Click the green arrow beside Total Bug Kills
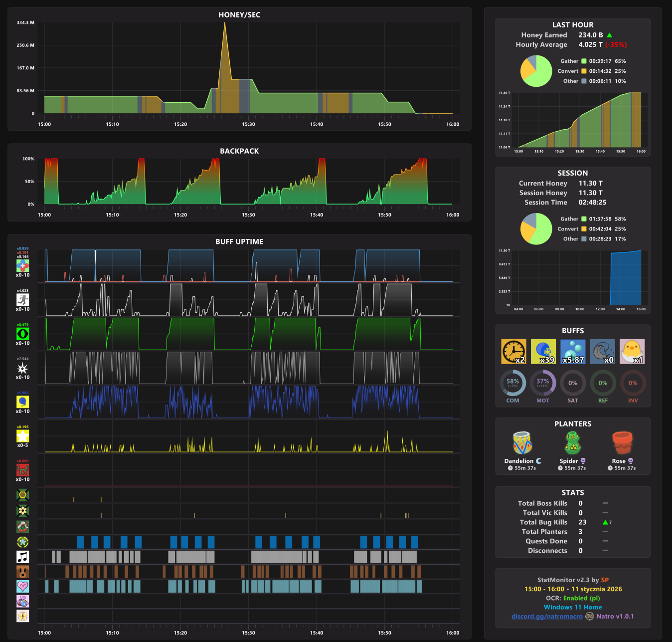Viewport: 672px width, 642px height. coord(605,522)
